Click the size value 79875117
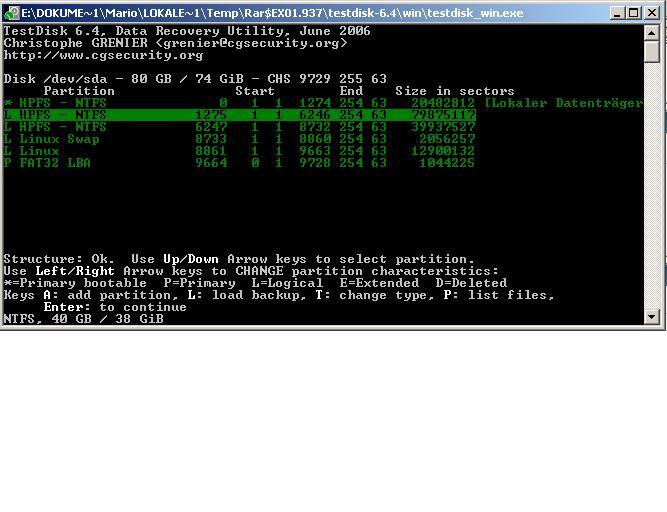This screenshot has width=667, height=512. click(442, 115)
